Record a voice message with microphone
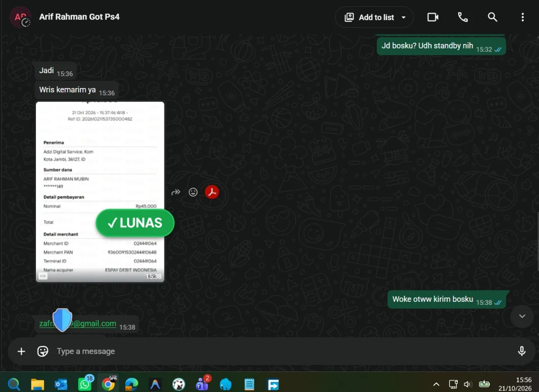The width and height of the screenshot is (539, 392). pos(522,351)
